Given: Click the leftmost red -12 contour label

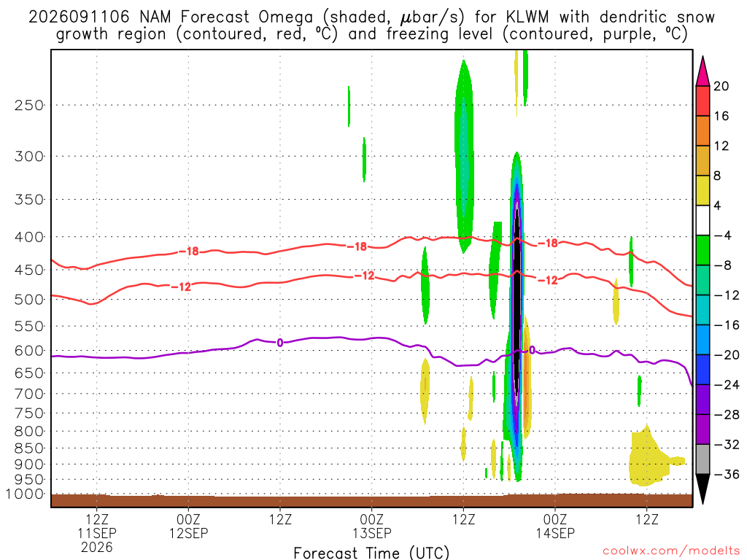Looking at the screenshot, I should (181, 287).
